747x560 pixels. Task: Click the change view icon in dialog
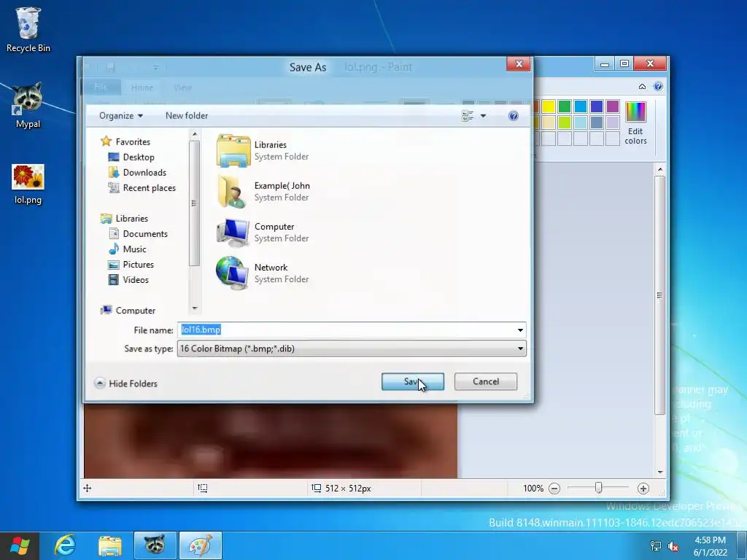(x=468, y=116)
